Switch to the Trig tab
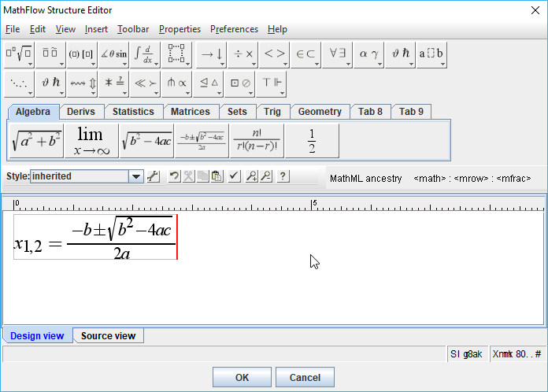Viewport: 548px width, 392px height. pyautogui.click(x=272, y=112)
